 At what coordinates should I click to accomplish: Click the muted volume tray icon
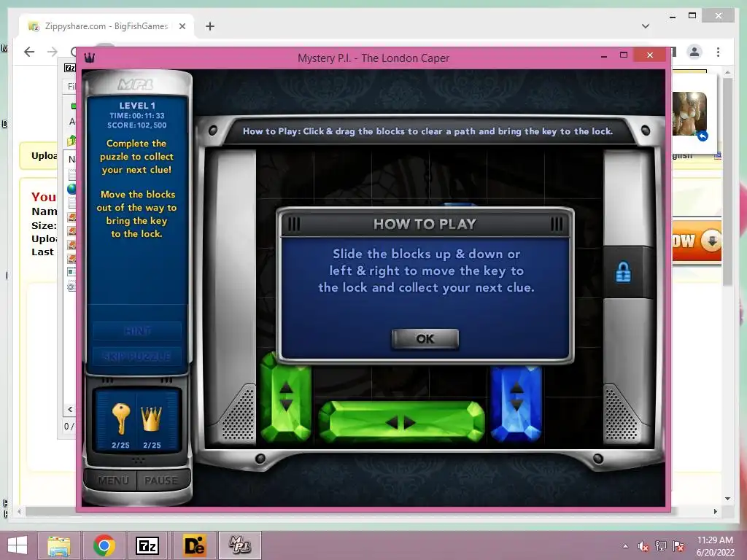[643, 546]
